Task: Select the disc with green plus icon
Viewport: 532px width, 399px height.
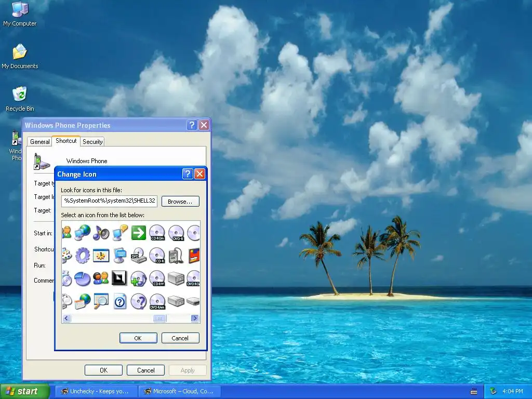Action: coord(138,278)
